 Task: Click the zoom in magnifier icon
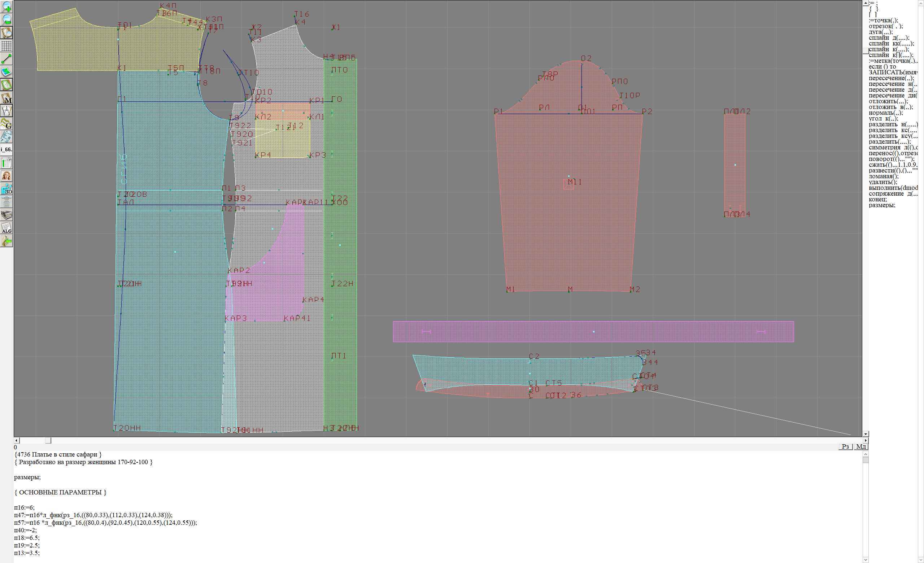click(x=7, y=7)
